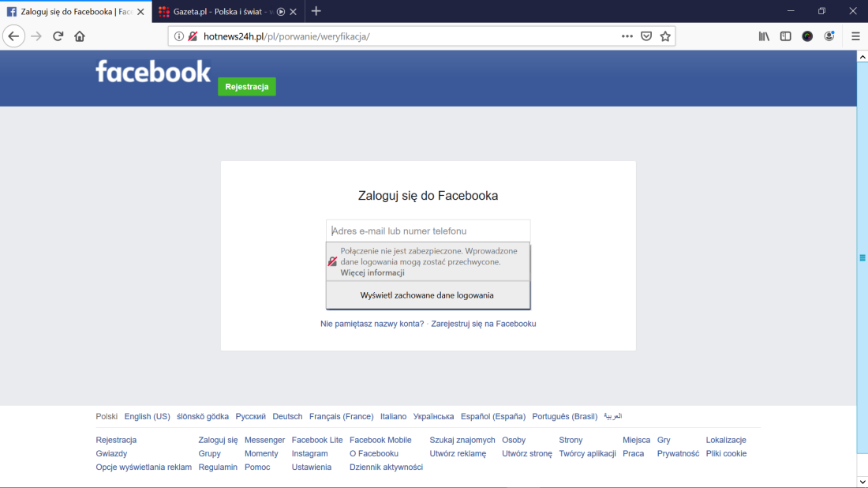Open Nie pamiętasz nazwy konta link
Viewport: 868px width, 488px height.
[x=372, y=324]
